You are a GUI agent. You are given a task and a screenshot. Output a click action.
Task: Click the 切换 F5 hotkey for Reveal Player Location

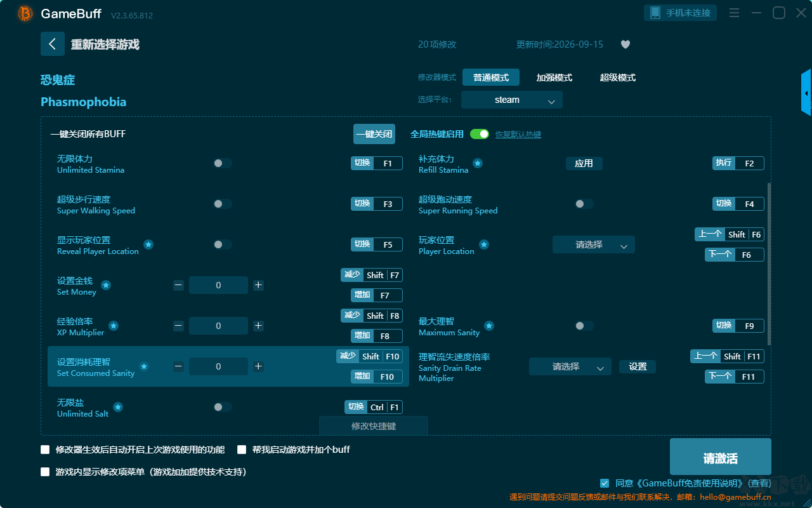click(x=377, y=244)
